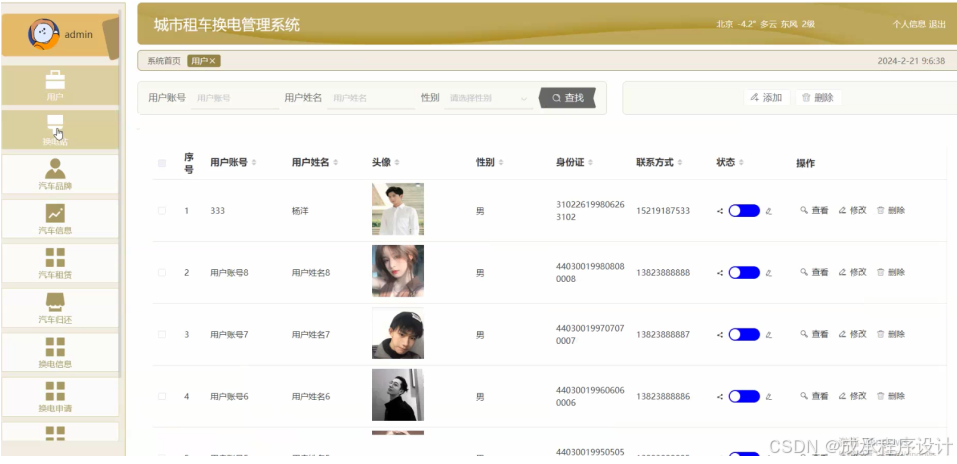Screen dimensions: 957x464
Task: Sort table by 性别 column arrows
Action: 501,162
